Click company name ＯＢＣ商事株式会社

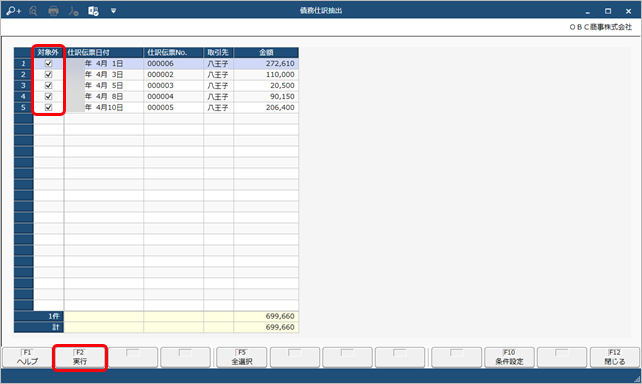pos(601,27)
